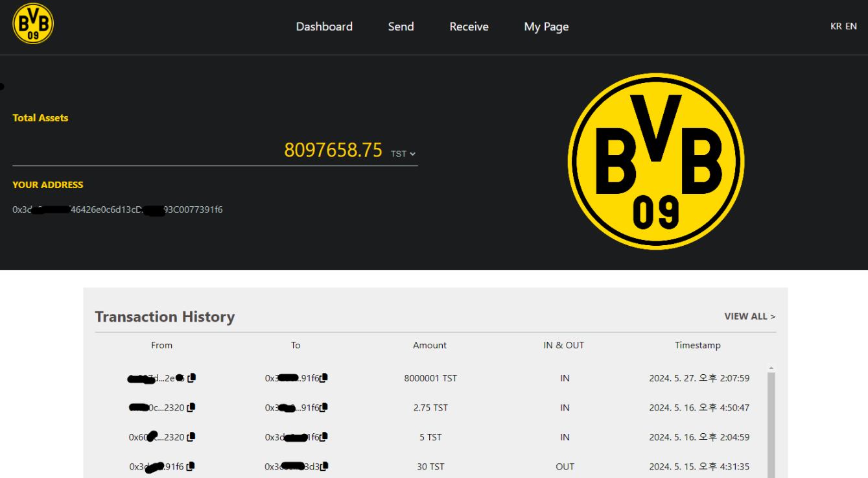Image resolution: width=868 pixels, height=478 pixels.
Task: Click the Transaction History heading
Action: 165,317
